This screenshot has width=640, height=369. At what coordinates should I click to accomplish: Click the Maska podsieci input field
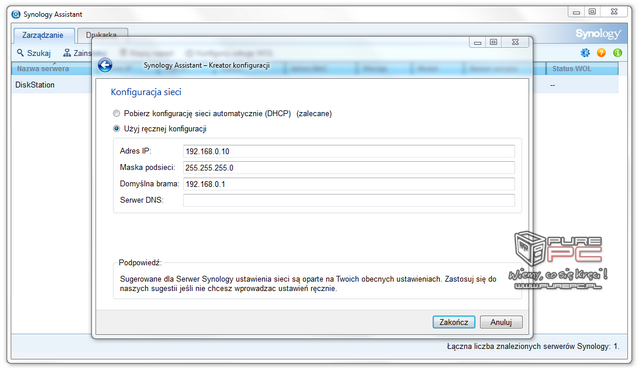pos(349,168)
